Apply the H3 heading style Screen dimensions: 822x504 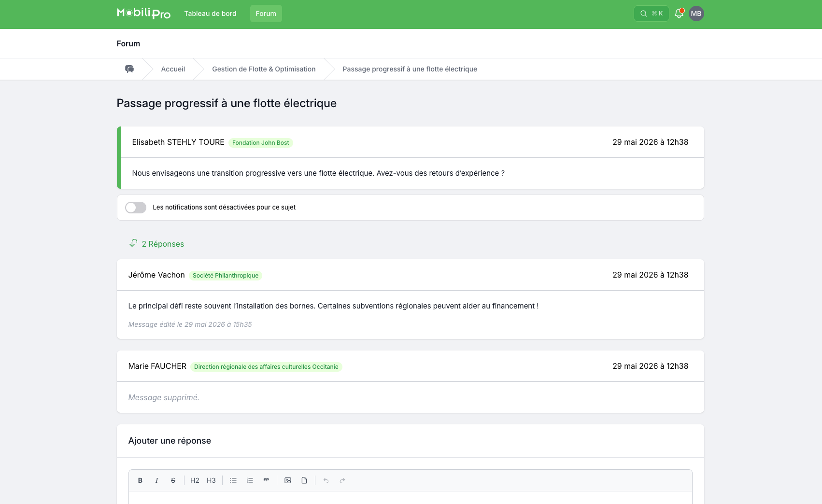[211, 480]
